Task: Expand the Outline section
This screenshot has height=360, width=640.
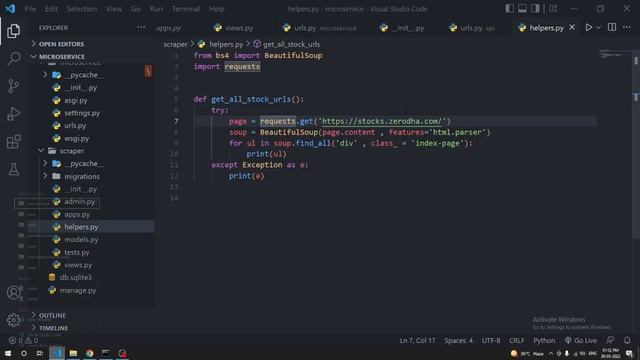Action: [x=52, y=315]
